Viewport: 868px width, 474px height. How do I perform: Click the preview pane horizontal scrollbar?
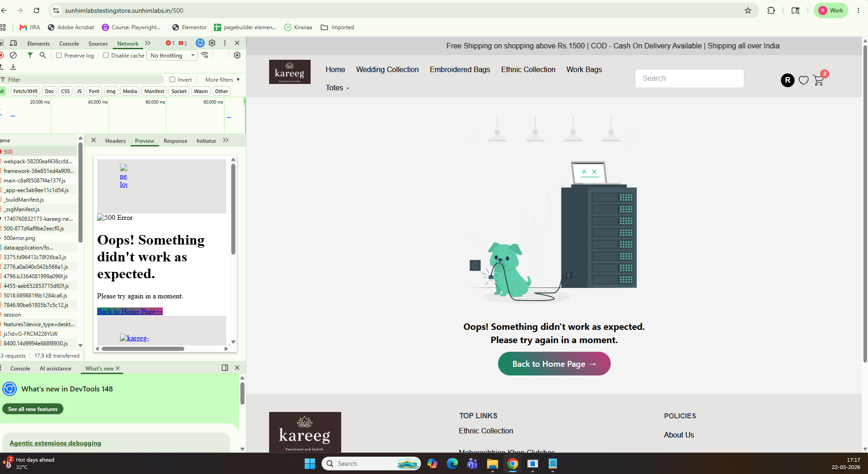pyautogui.click(x=143, y=349)
